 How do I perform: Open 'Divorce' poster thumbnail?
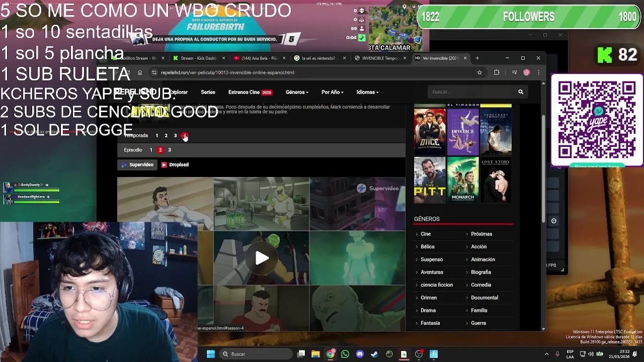click(463, 132)
